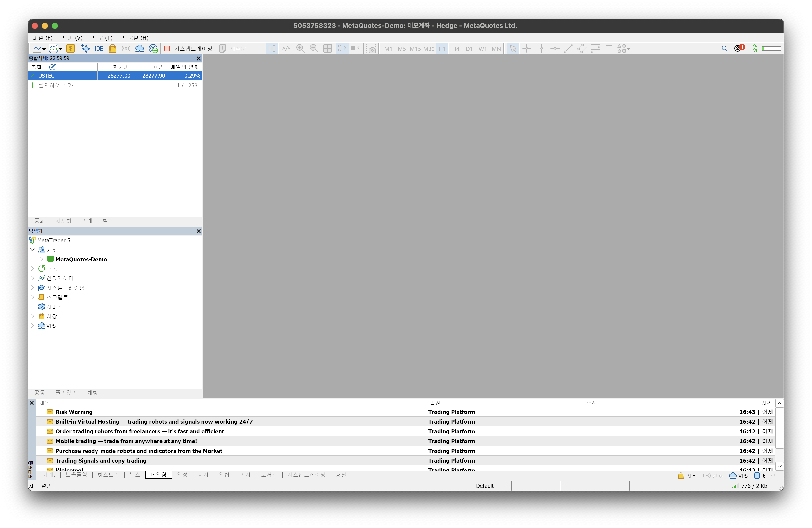Screen dimensions: 812x528
Task: Zoom out on the chart
Action: point(314,49)
